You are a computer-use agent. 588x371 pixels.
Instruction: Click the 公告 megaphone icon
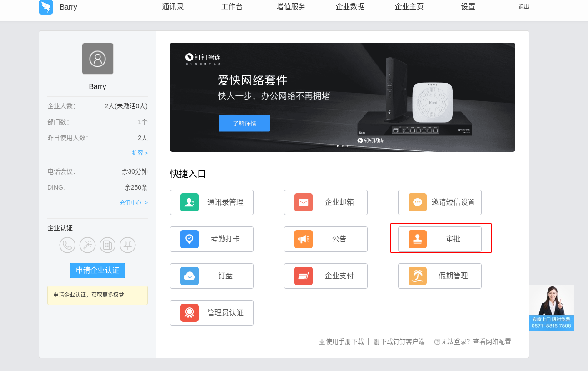point(304,239)
